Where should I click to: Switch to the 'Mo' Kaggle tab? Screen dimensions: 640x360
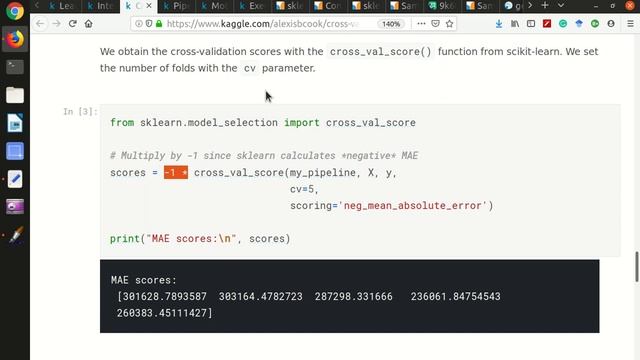tap(214, 6)
